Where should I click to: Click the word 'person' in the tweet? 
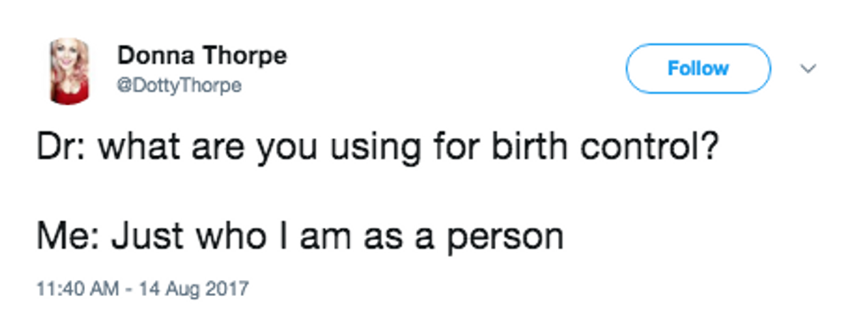pyautogui.click(x=505, y=239)
